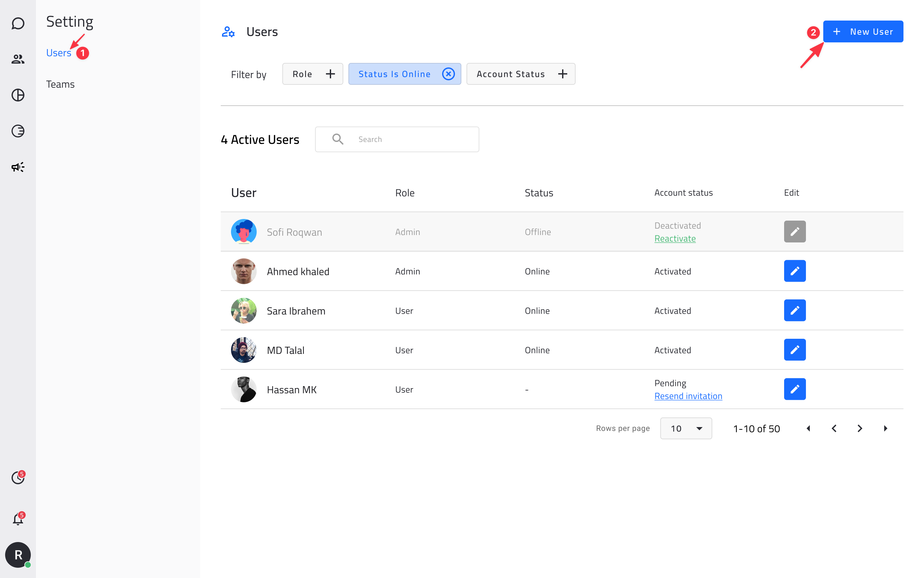The height and width of the screenshot is (578, 924).
Task: Open the circular timeline analytics sidebar icon
Action: tap(18, 131)
